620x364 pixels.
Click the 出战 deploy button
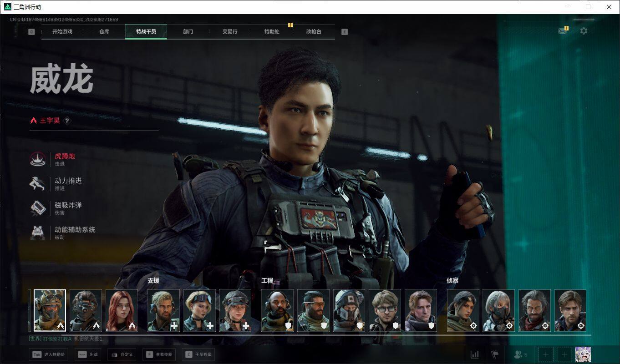[x=88, y=354]
